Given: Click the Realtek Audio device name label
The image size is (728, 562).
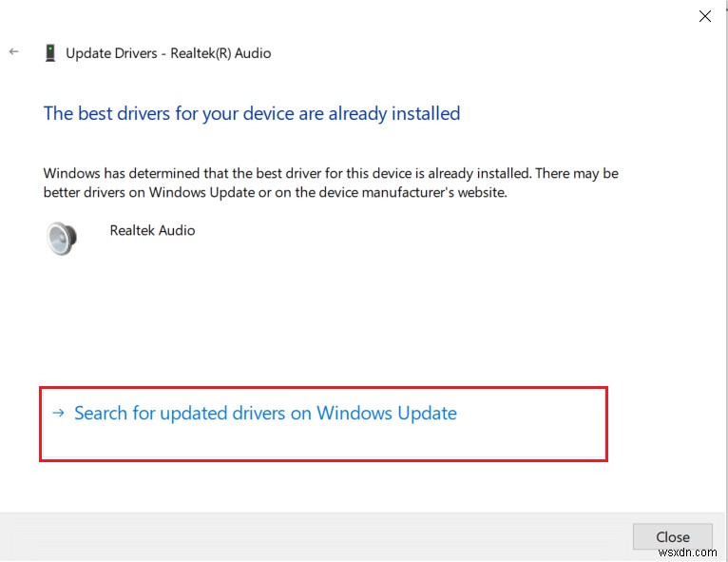Looking at the screenshot, I should [x=152, y=230].
